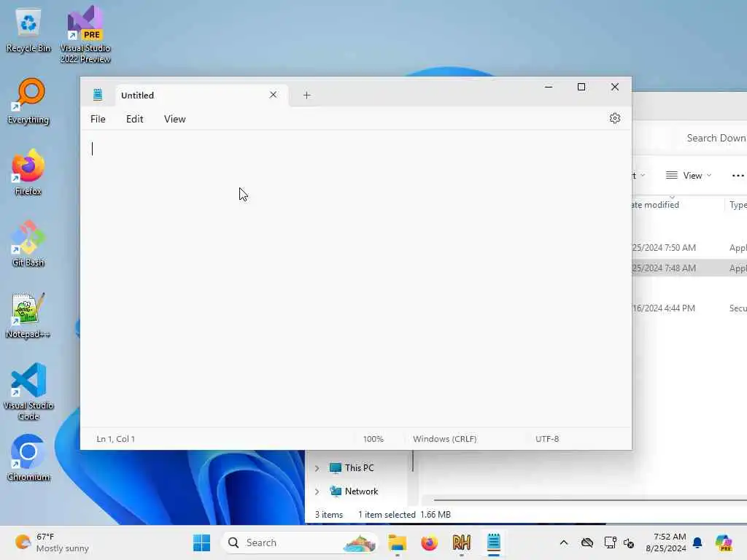The height and width of the screenshot is (560, 747).
Task: Click the Ln 1, Col 1 status entry
Action: point(116,439)
